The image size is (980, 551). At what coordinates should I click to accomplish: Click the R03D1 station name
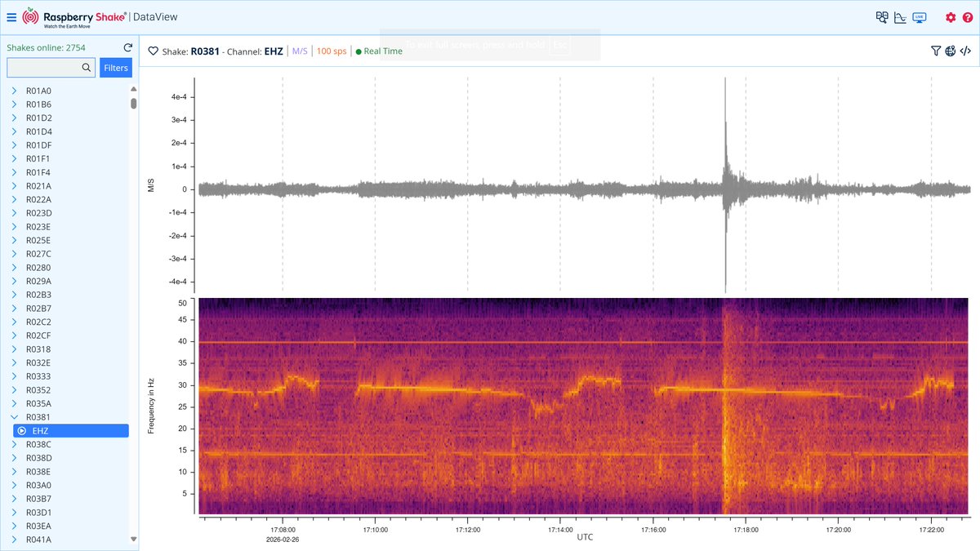point(38,513)
